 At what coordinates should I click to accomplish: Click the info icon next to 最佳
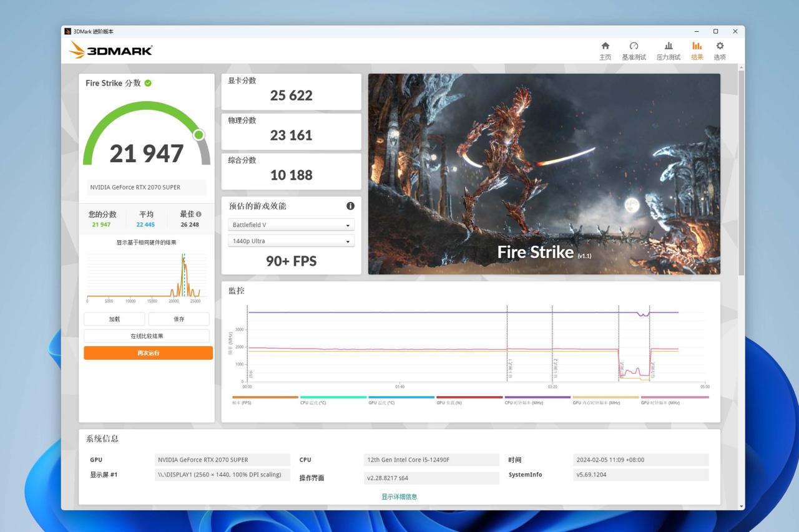(x=199, y=214)
